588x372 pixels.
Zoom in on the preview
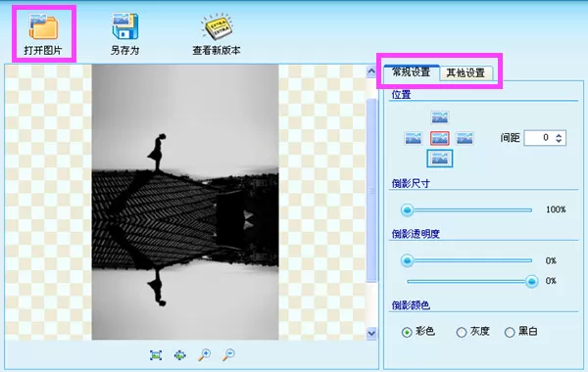(205, 354)
